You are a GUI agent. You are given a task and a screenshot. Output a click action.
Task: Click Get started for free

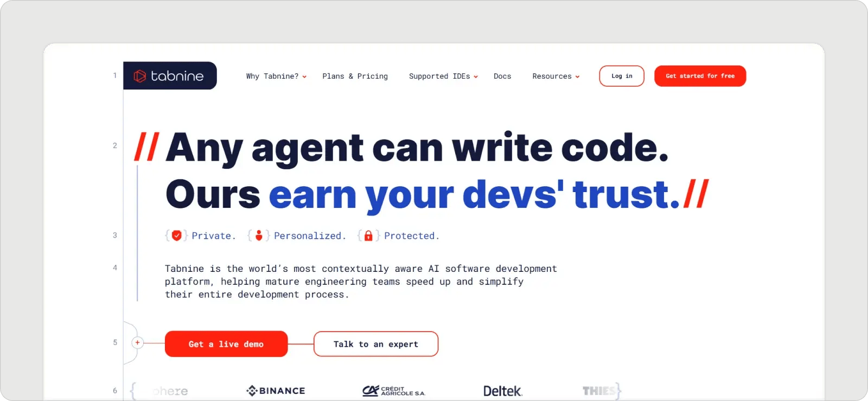pyautogui.click(x=700, y=76)
